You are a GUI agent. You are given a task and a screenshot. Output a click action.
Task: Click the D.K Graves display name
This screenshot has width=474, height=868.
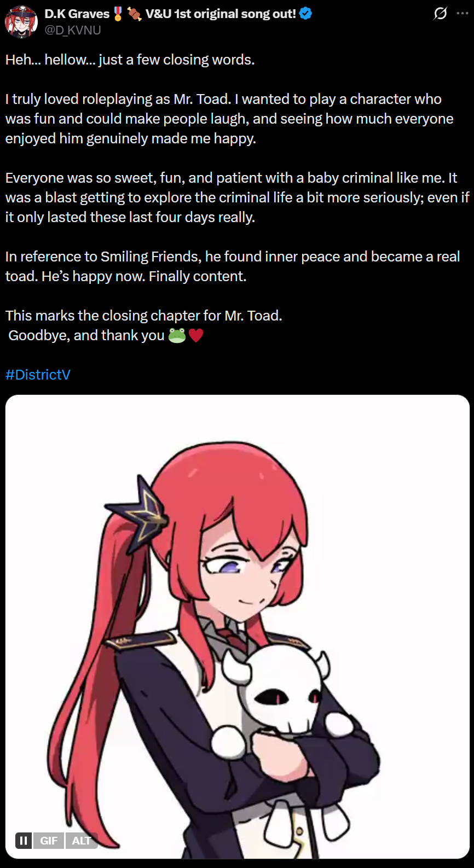coord(77,14)
